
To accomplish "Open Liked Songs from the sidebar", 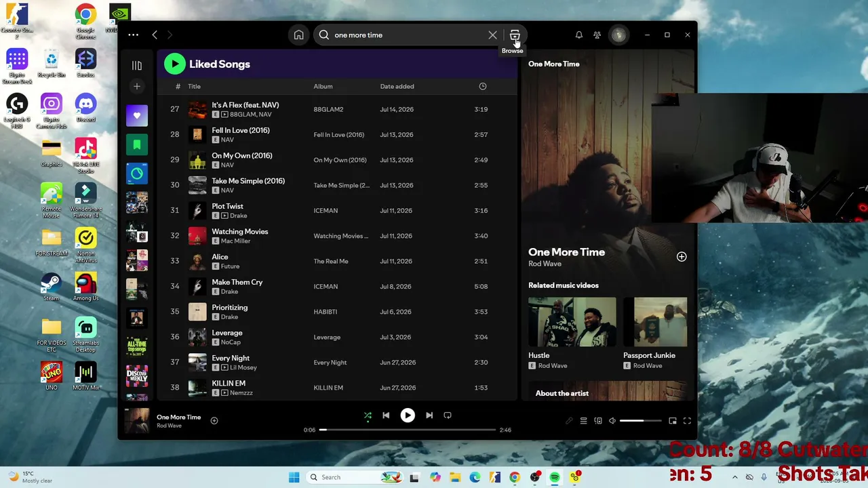I will 136,116.
